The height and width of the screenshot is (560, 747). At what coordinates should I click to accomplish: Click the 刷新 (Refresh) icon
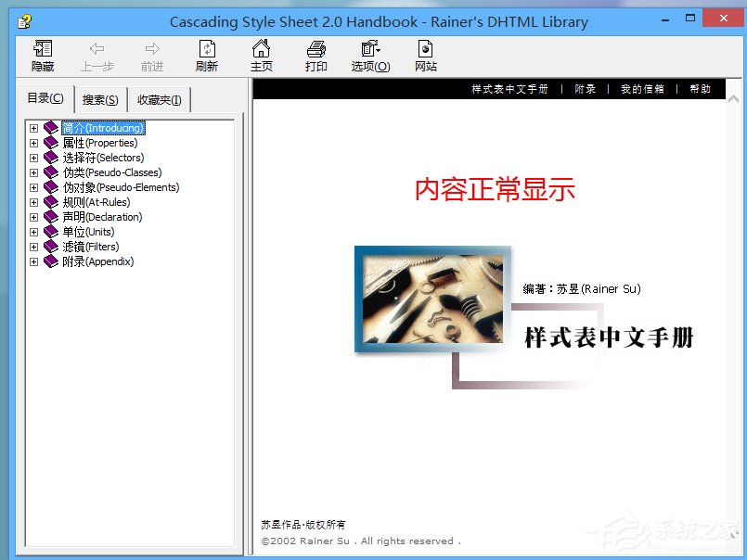click(206, 56)
